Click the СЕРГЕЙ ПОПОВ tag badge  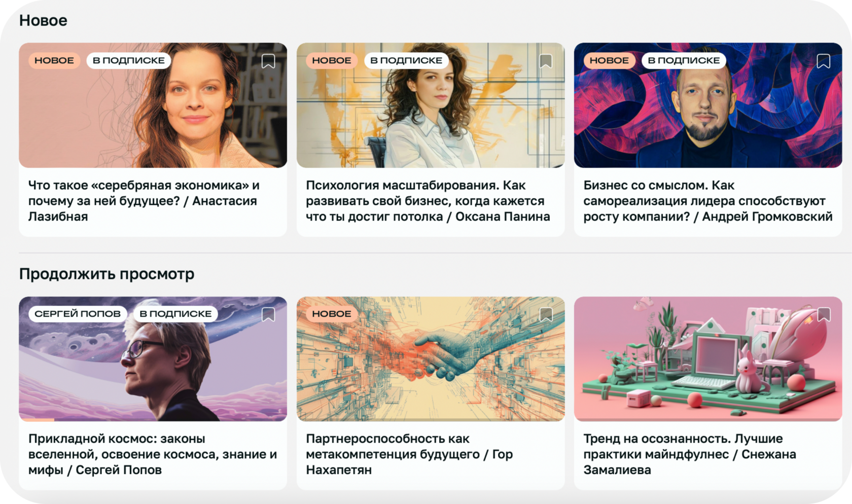point(78,314)
